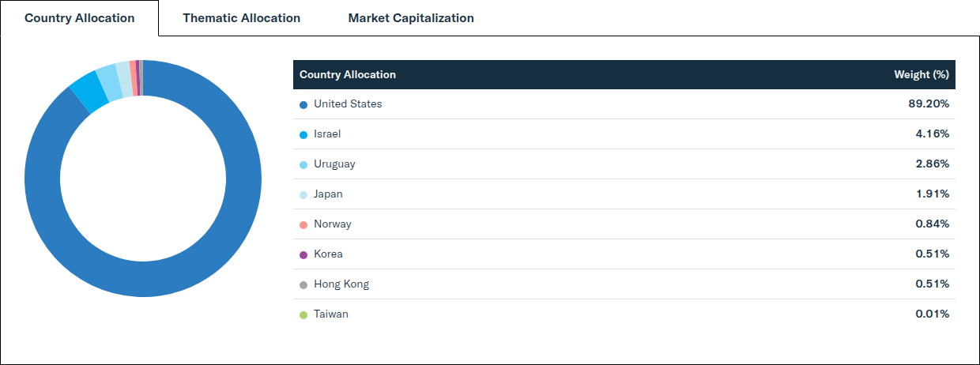This screenshot has height=365, width=980.
Task: Click the Hong Kong gray legend dot
Action: [x=303, y=284]
